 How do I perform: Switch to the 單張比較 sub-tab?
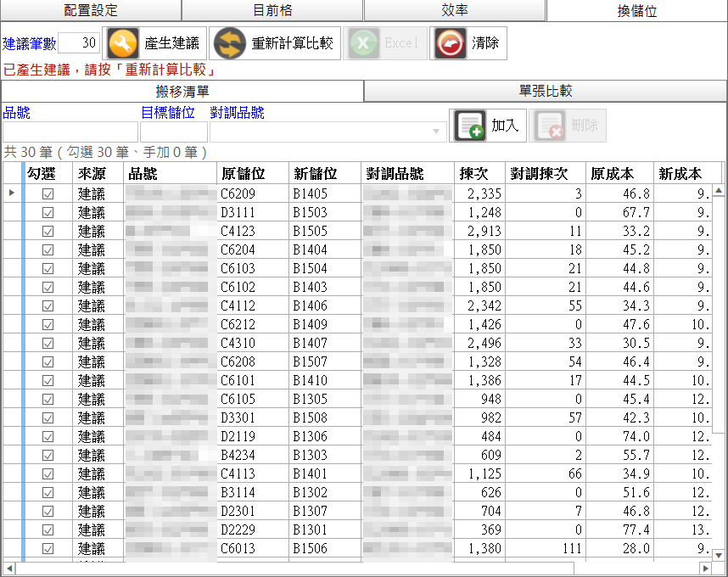pos(546,91)
